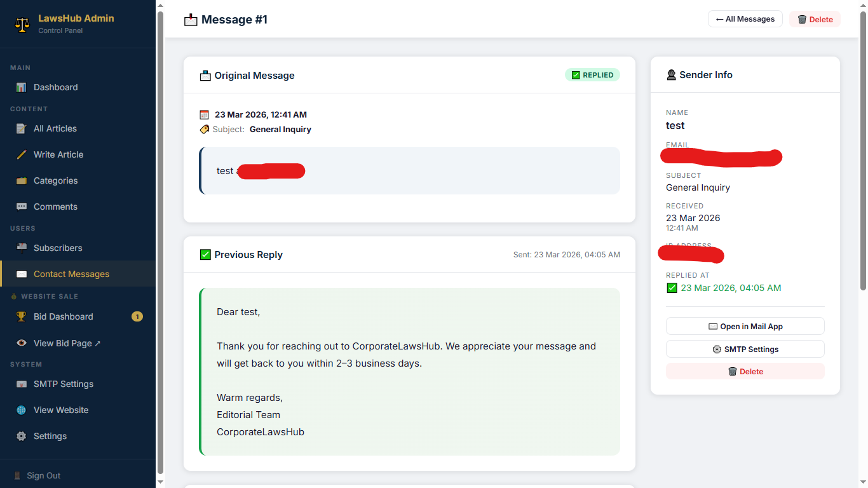
Task: Click the Subscribers mailbox icon
Action: pos(22,248)
